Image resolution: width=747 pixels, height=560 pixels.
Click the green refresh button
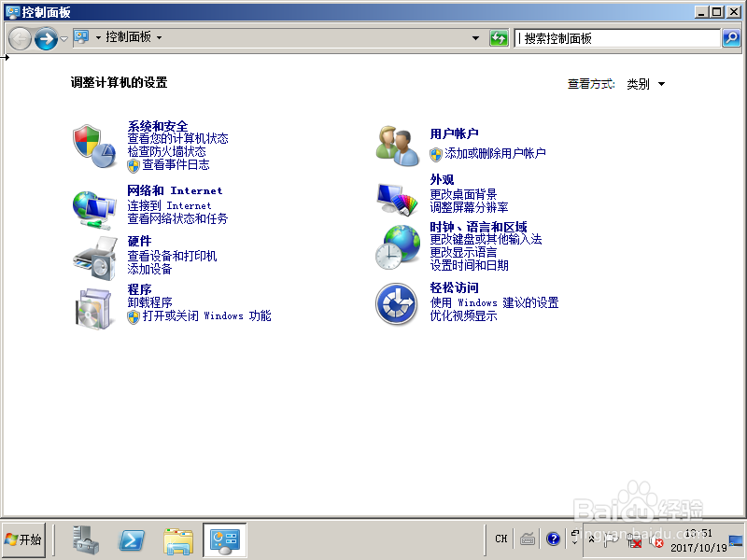click(x=499, y=38)
